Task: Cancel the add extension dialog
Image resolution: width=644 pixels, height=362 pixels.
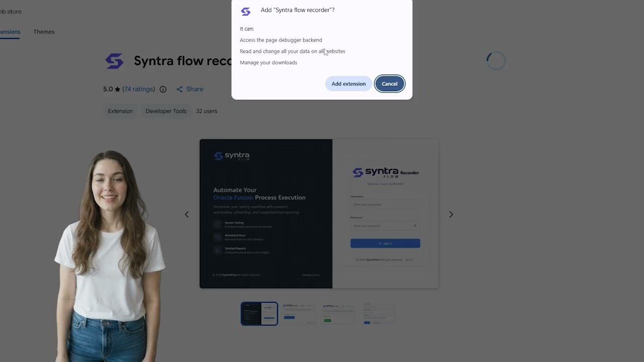Action: 389,84
